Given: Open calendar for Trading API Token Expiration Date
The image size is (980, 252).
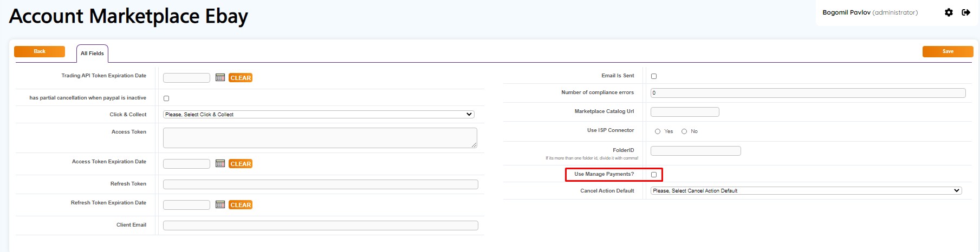Looking at the screenshot, I should coord(220,77).
